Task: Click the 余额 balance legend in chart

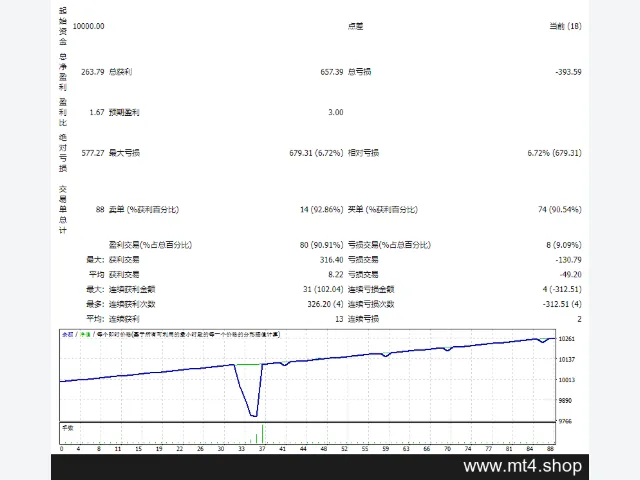Action: [67, 334]
